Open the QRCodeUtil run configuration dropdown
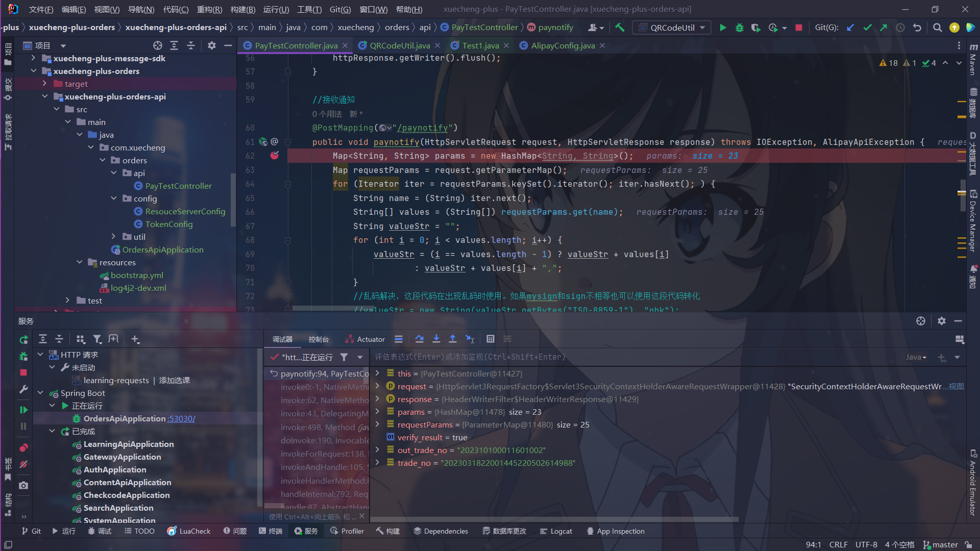Screen dimensions: 980x551 pyautogui.click(x=672, y=28)
